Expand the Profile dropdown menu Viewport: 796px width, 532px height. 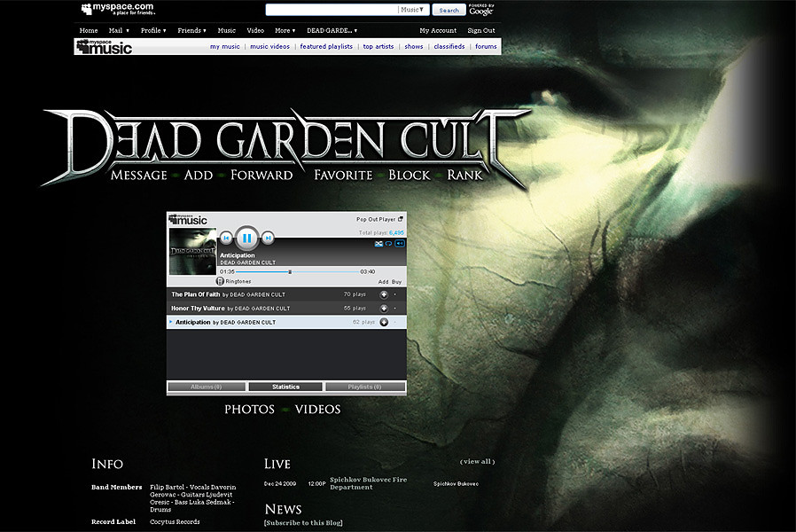(x=153, y=30)
